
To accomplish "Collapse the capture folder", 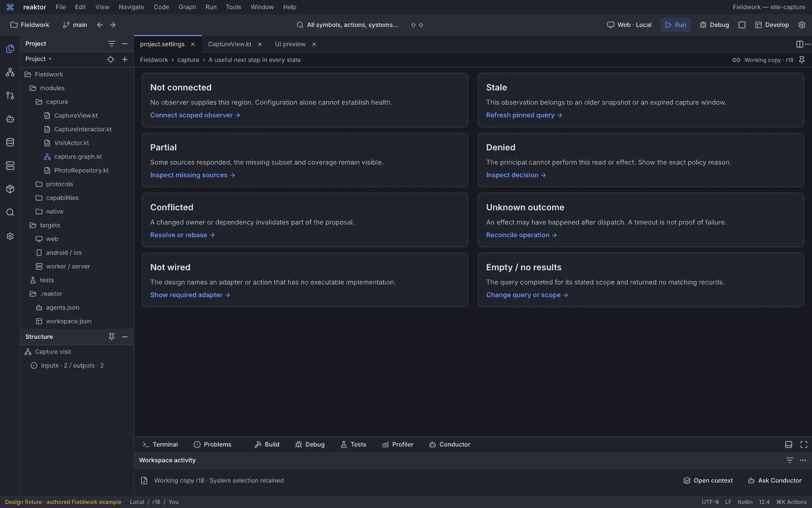I will [x=52, y=102].
